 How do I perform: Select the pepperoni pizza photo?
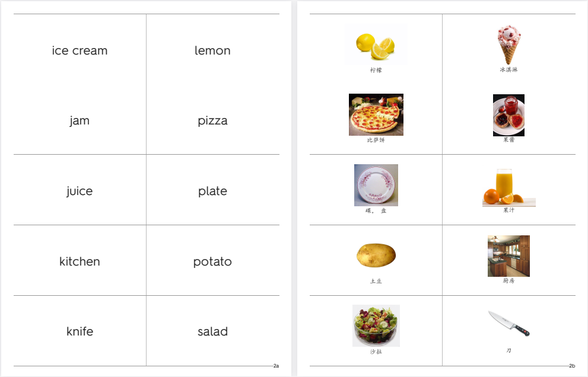[x=376, y=114]
